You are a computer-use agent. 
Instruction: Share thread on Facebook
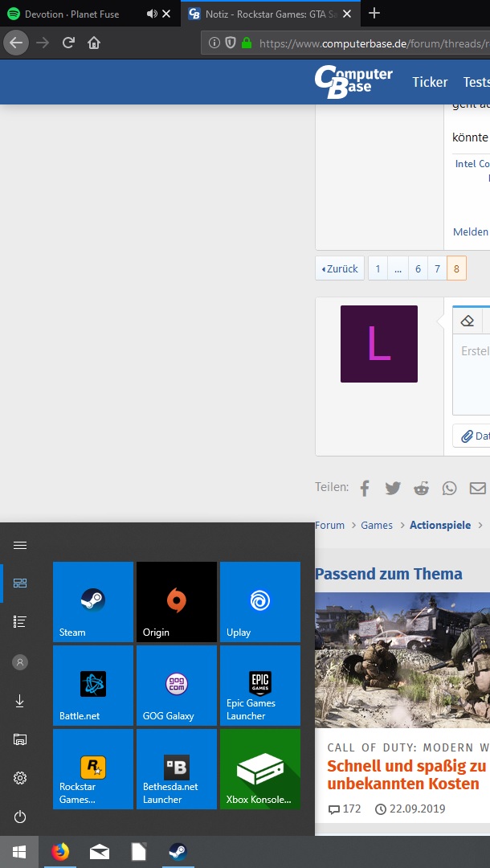click(x=365, y=489)
